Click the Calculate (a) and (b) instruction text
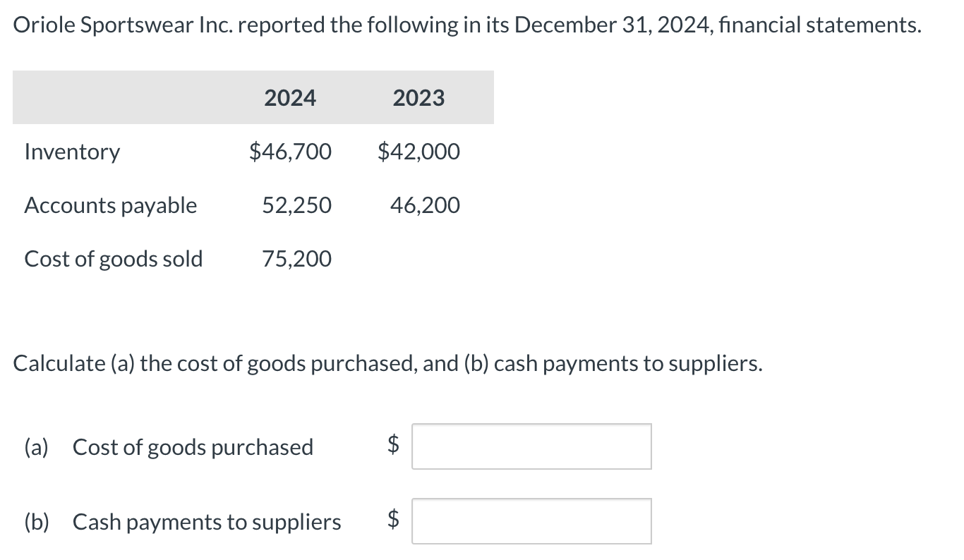 [388, 364]
